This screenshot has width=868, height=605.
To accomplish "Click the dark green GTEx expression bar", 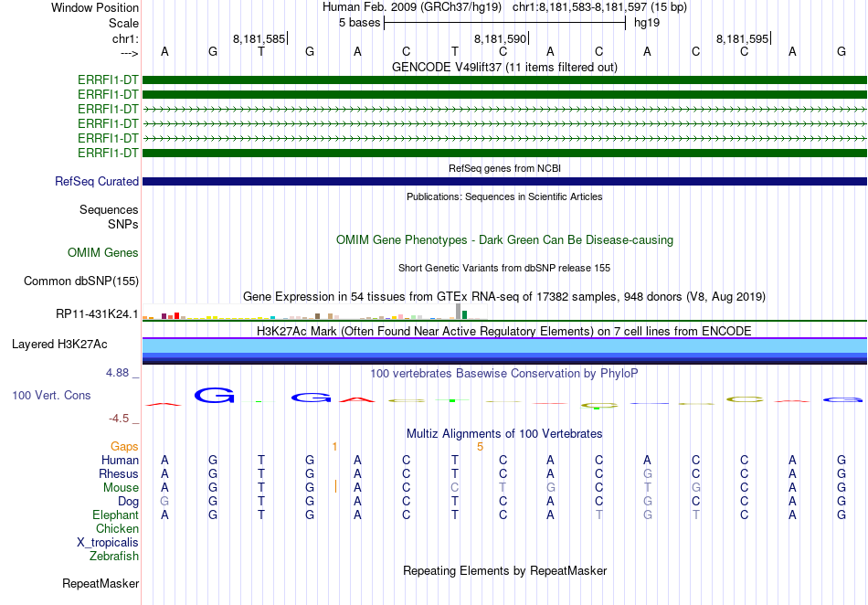I will point(464,315).
